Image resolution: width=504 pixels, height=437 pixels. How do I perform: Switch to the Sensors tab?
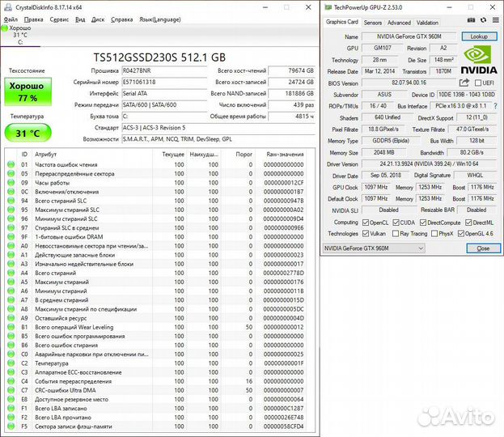pos(372,23)
